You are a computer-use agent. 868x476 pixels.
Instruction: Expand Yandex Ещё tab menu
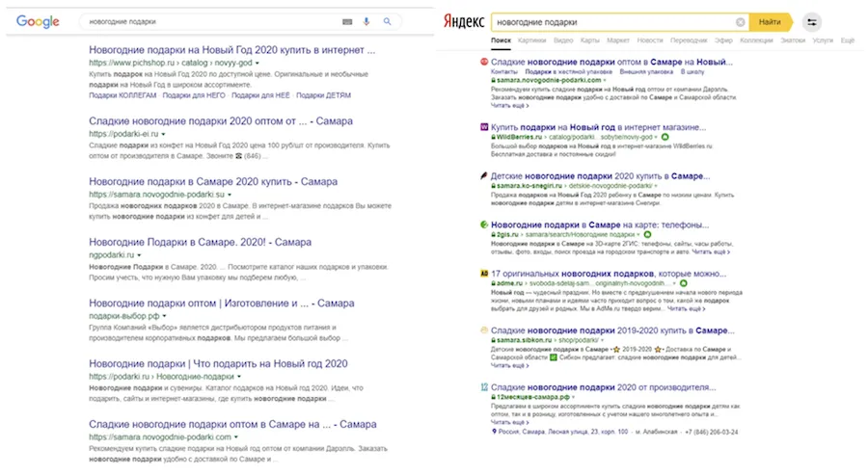pos(847,40)
